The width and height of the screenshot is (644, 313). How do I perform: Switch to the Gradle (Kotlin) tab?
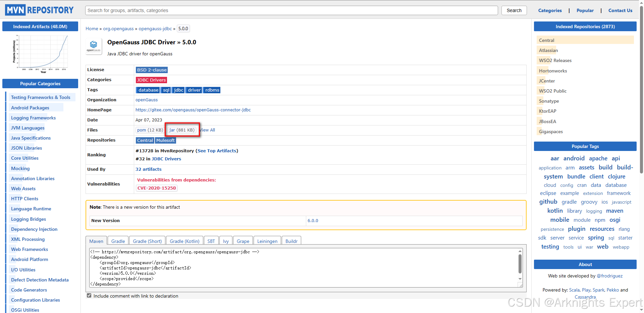click(x=184, y=241)
